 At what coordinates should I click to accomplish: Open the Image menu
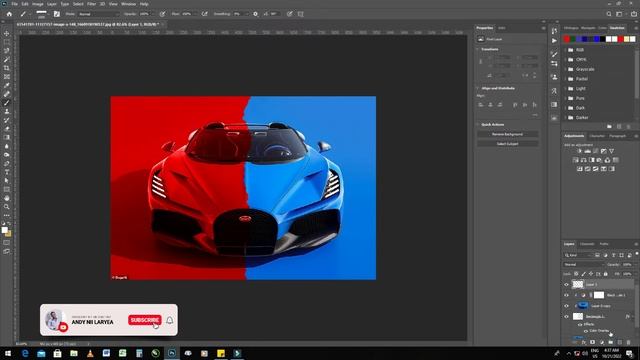[38, 4]
